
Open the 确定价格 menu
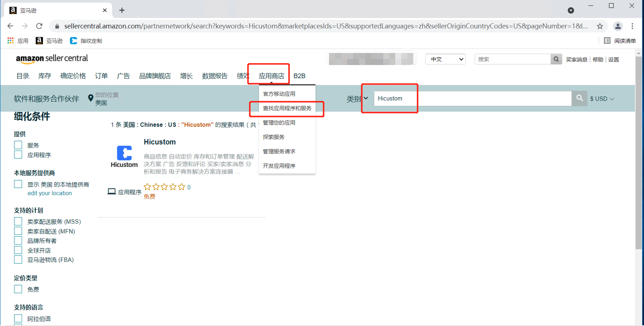click(x=73, y=76)
